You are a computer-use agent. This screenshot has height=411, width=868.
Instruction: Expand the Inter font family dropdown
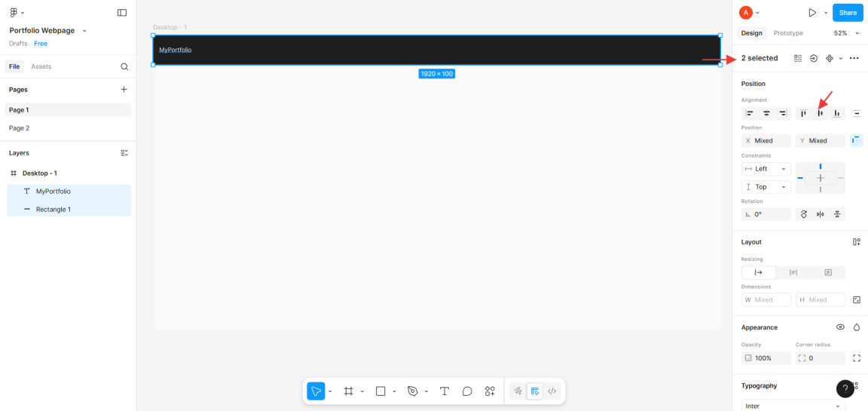click(791, 406)
